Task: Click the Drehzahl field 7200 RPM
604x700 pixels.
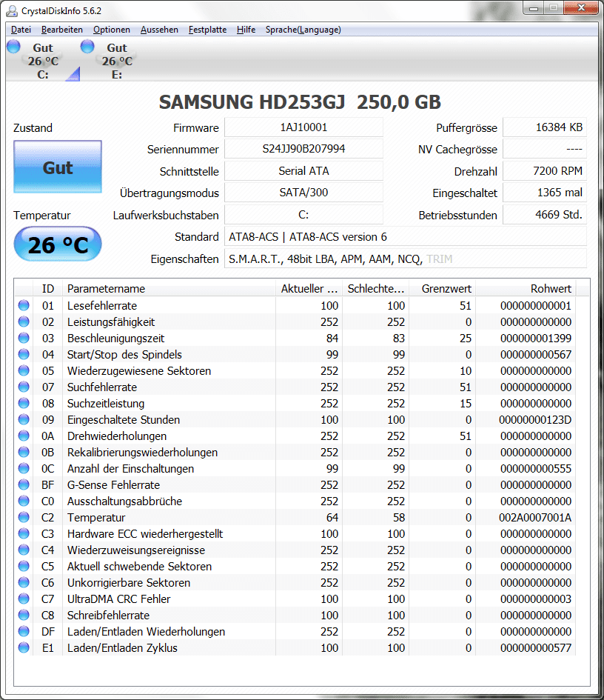Action: pos(545,171)
